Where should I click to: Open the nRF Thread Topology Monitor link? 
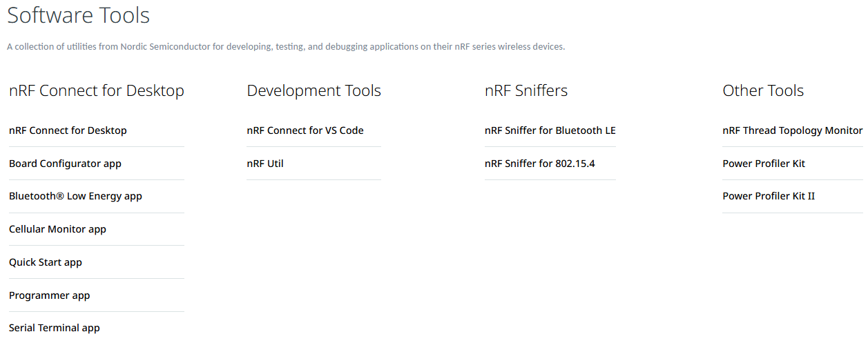[793, 130]
